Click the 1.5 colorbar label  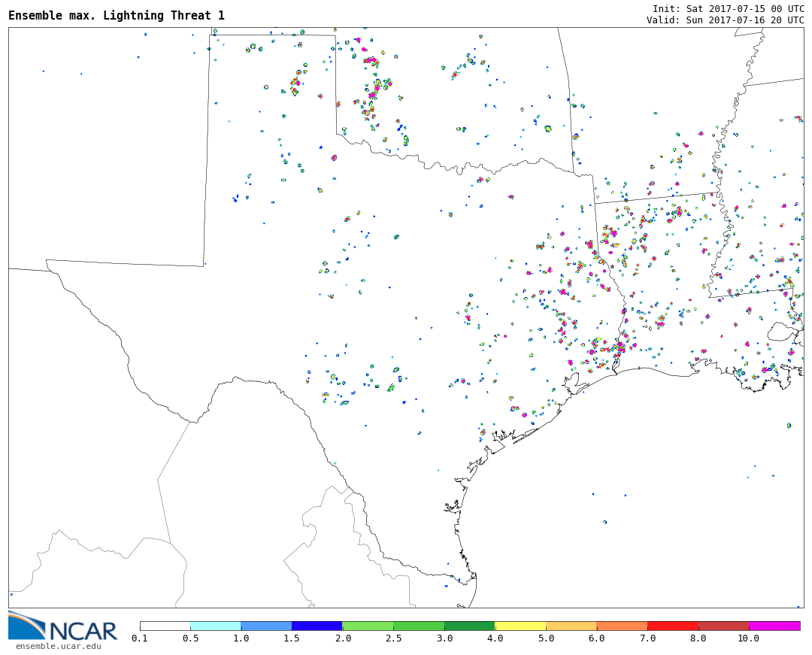click(x=292, y=638)
